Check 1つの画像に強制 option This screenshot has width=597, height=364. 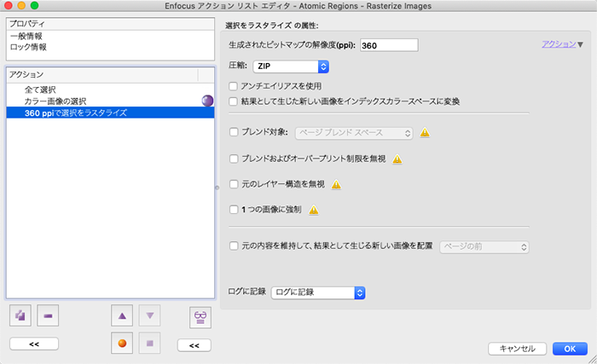point(234,210)
